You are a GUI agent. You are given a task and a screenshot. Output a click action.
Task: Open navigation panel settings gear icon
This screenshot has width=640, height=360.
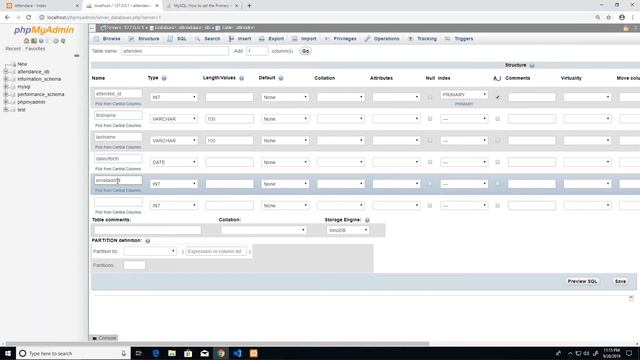click(x=56, y=41)
